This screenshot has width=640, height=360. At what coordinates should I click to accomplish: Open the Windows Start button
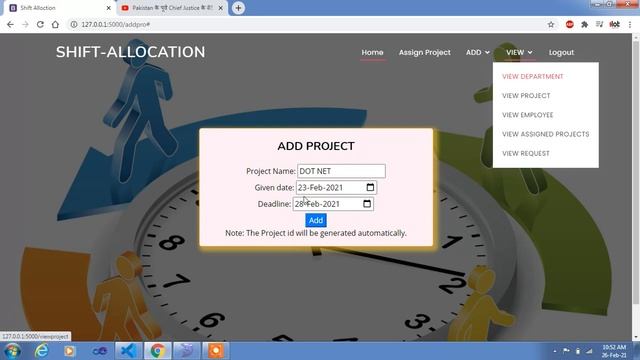pos(12,351)
